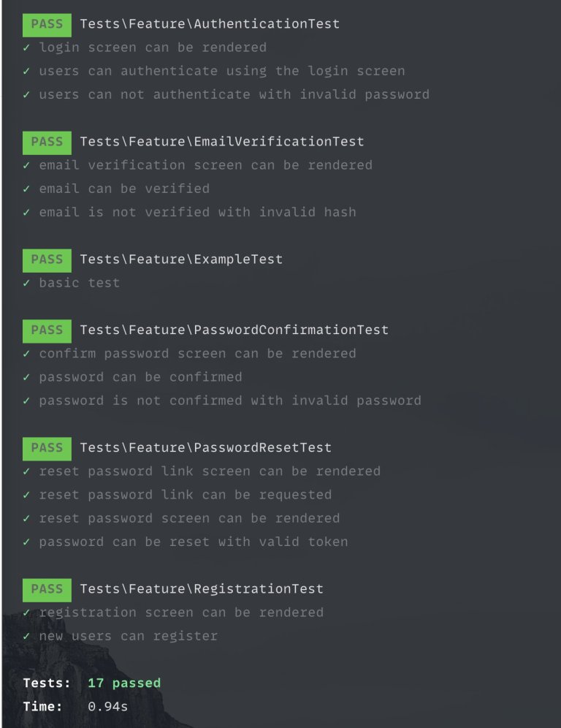The width and height of the screenshot is (561, 728).
Task: Click the Tests\Feature\AuthenticationTest heading
Action: (x=209, y=24)
